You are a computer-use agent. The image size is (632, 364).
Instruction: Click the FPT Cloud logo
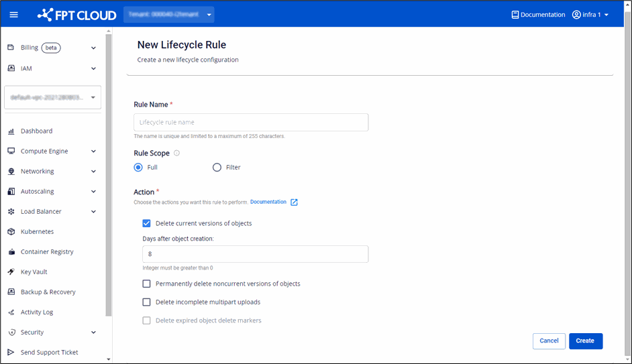coord(76,15)
